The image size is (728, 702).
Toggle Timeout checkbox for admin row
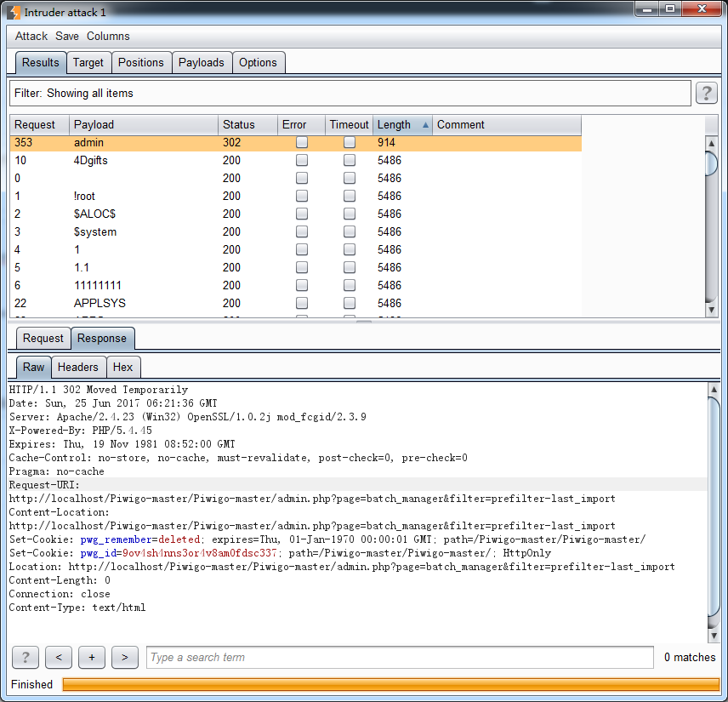pos(350,142)
